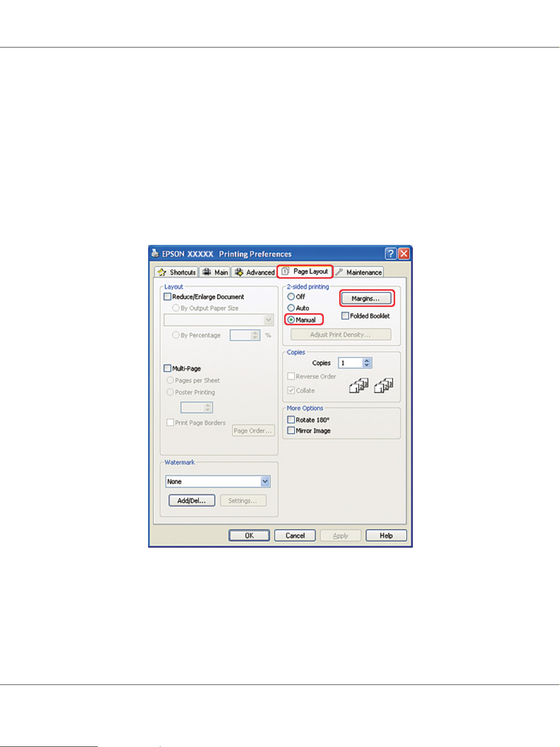Click the Add/Del... watermark button
Screen dimensions: 560x747
(192, 501)
